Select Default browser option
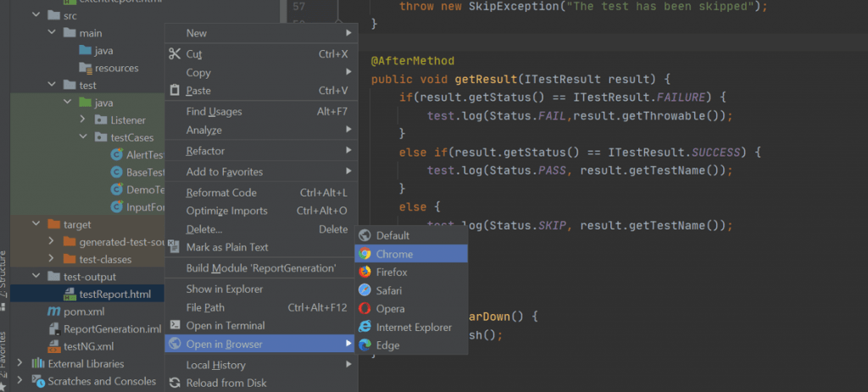 (x=392, y=235)
